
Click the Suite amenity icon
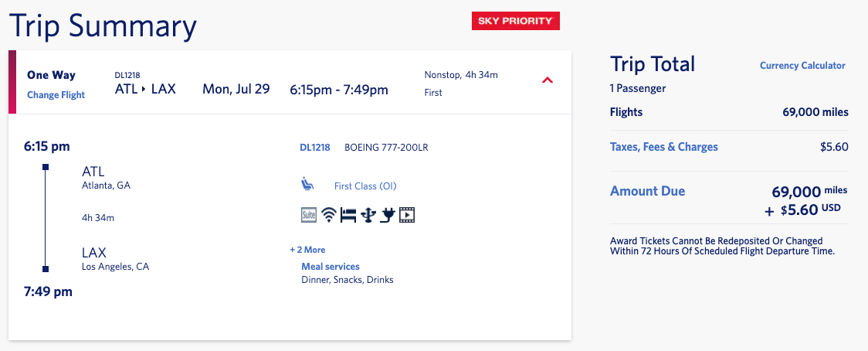[308, 215]
